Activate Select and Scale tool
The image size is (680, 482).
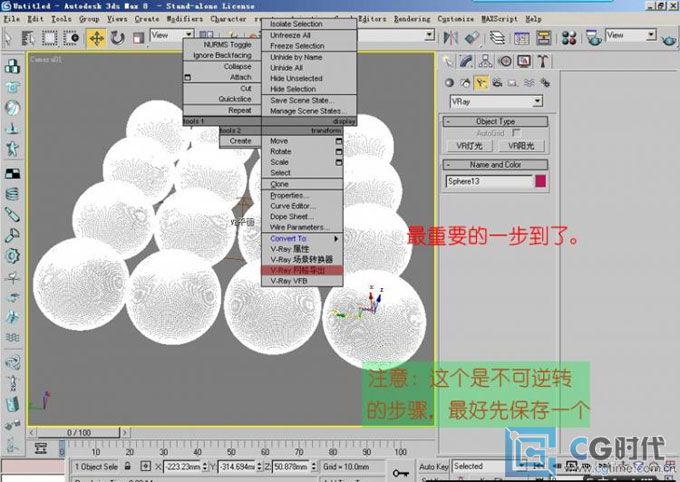pyautogui.click(x=138, y=38)
